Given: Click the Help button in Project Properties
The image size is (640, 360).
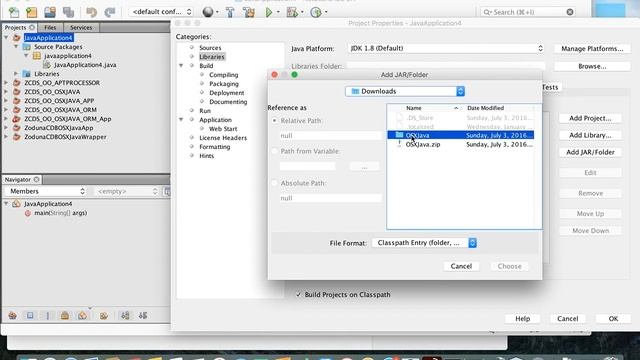Looking at the screenshot, I should pyautogui.click(x=522, y=318).
